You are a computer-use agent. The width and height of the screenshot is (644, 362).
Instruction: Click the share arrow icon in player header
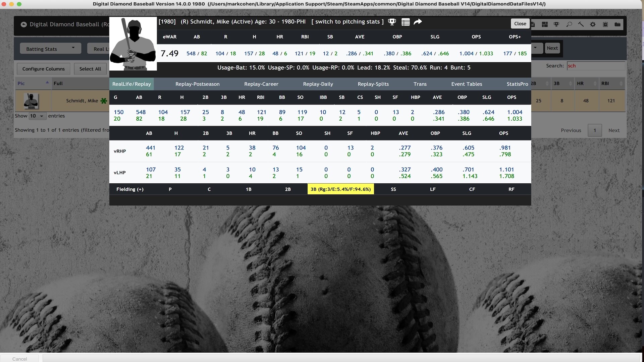point(418,22)
